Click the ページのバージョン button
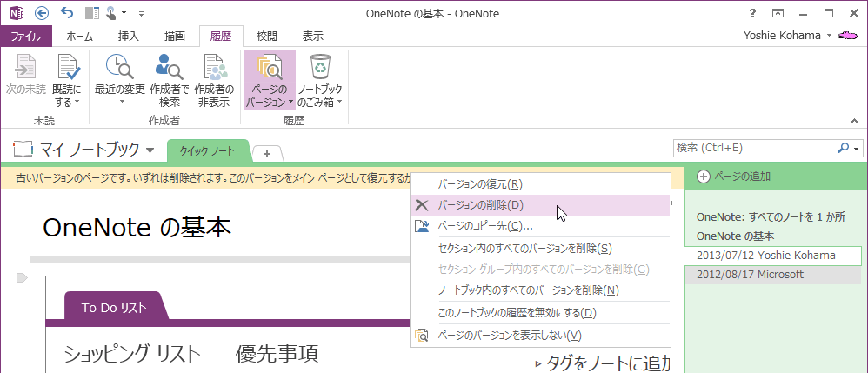The image size is (868, 373). click(270, 78)
